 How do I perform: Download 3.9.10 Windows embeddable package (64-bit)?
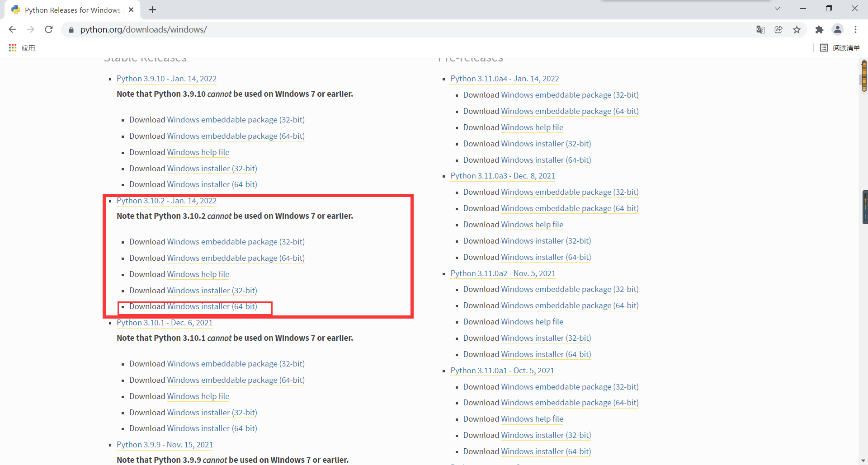click(x=236, y=136)
